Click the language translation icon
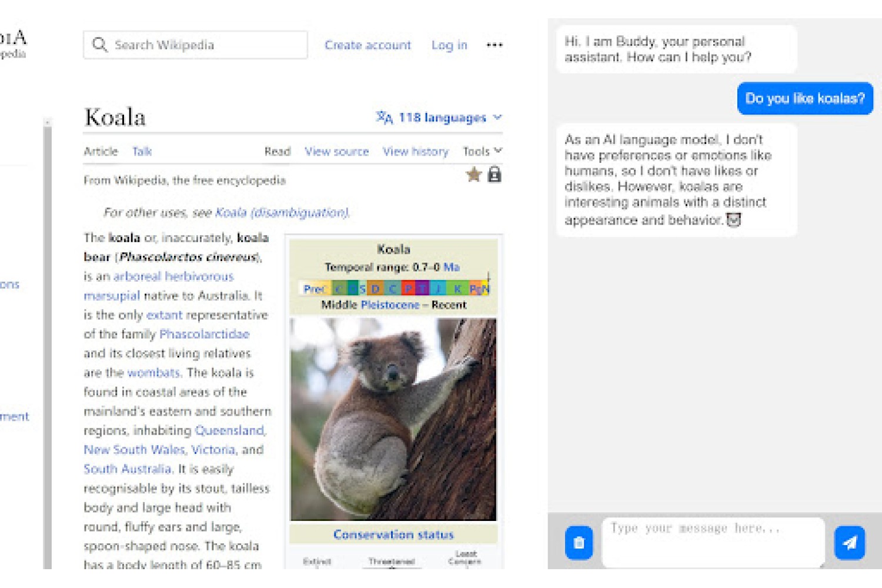The image size is (882, 588). (x=385, y=118)
